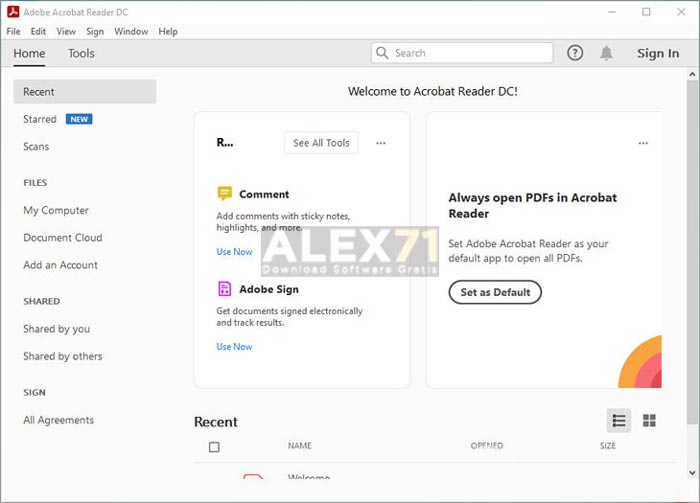Viewport: 700px width, 503px height.
Task: Open the Sign menu
Action: 95,31
